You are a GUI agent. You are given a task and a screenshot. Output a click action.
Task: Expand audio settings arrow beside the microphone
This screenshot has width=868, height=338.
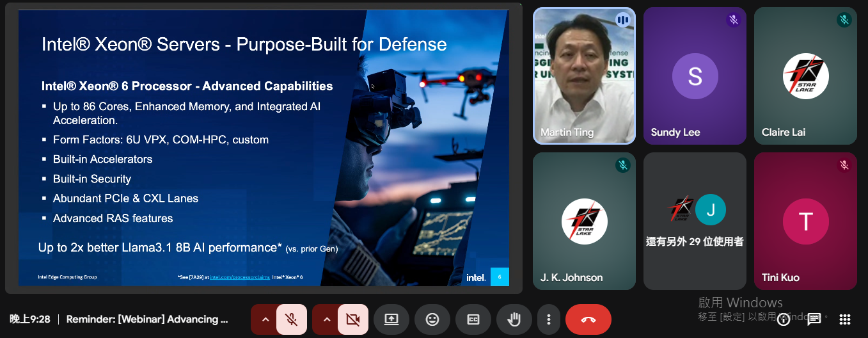point(265,319)
